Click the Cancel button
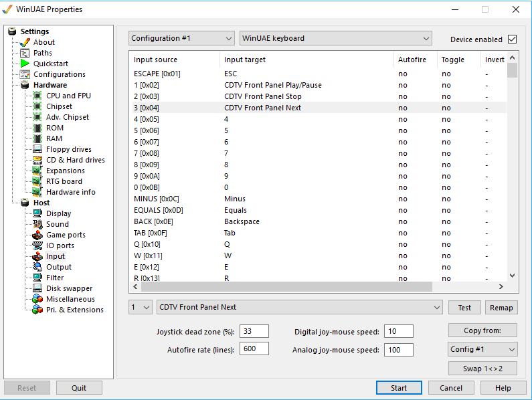The height and width of the screenshot is (400, 532). [x=451, y=388]
